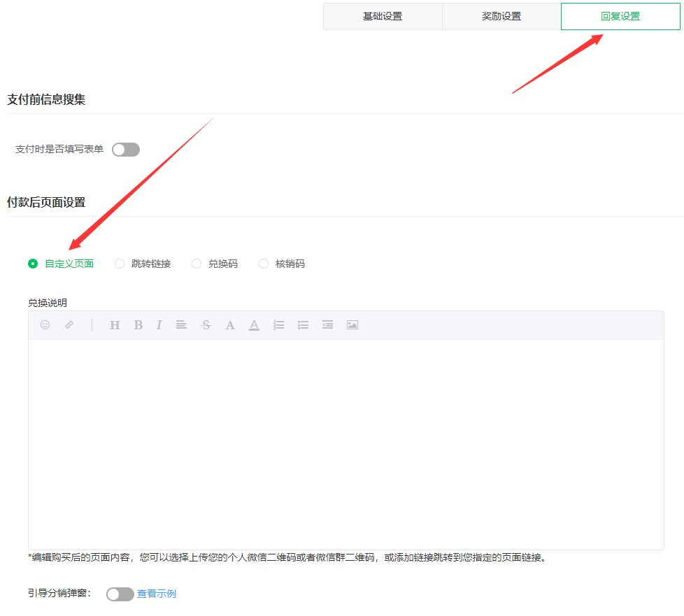684x616 pixels.
Task: Select the 跳转链接 radio option
Action: pos(119,264)
